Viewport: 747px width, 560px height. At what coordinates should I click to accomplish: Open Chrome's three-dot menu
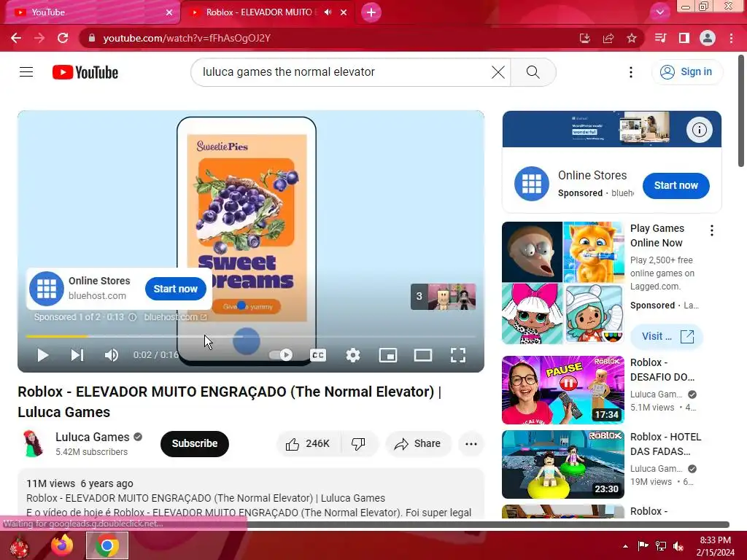[731, 38]
